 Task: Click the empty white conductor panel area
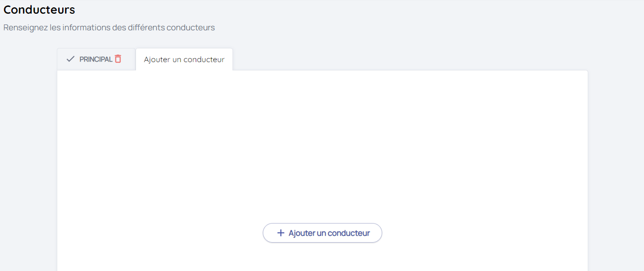[322, 147]
